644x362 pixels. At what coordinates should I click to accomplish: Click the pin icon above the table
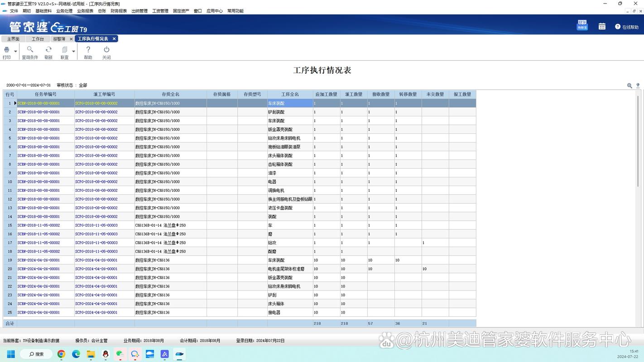click(638, 85)
